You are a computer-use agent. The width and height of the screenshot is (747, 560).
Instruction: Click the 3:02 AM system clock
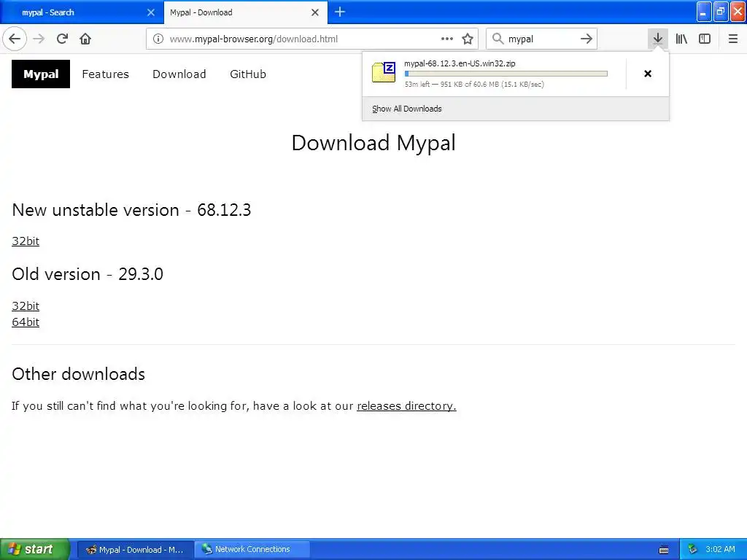(x=720, y=549)
